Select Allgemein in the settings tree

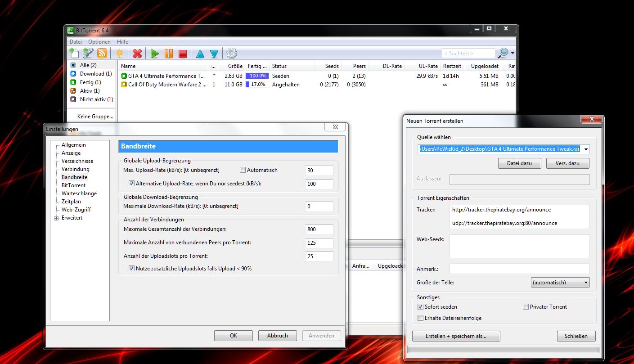click(74, 145)
